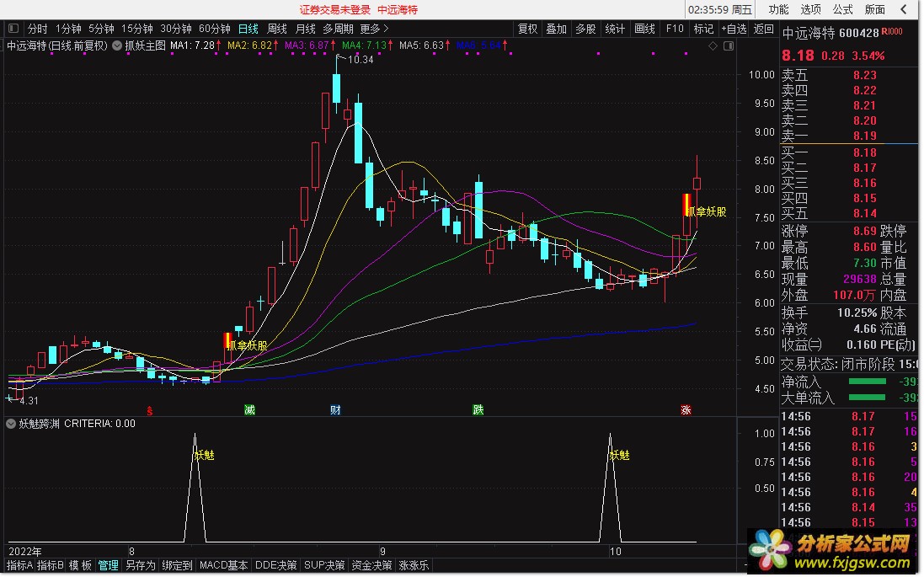Click the blue 财 event marker
Image resolution: width=924 pixels, height=577 pixels.
[335, 409]
